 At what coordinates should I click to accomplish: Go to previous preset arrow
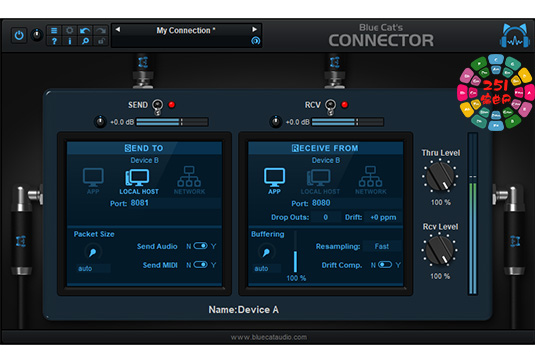(x=118, y=29)
